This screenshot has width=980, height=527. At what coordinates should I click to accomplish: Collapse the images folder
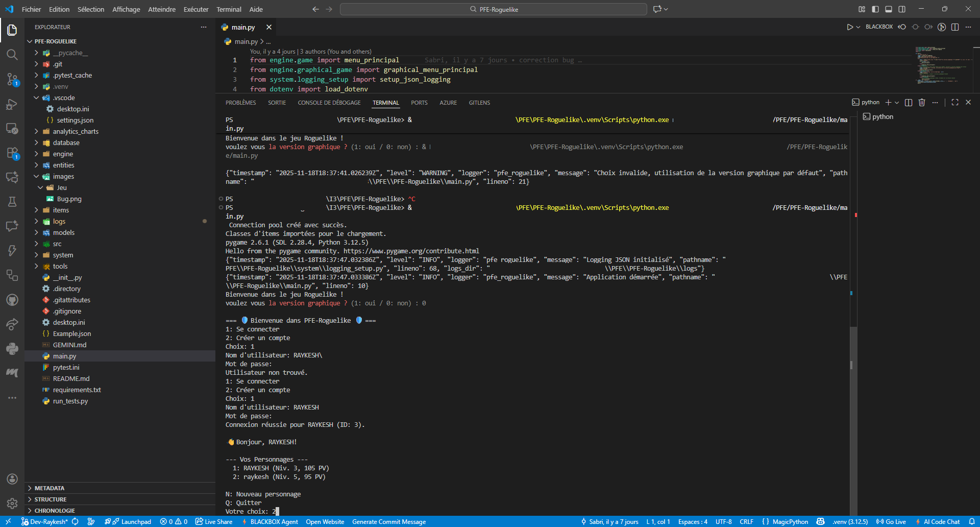63,177
